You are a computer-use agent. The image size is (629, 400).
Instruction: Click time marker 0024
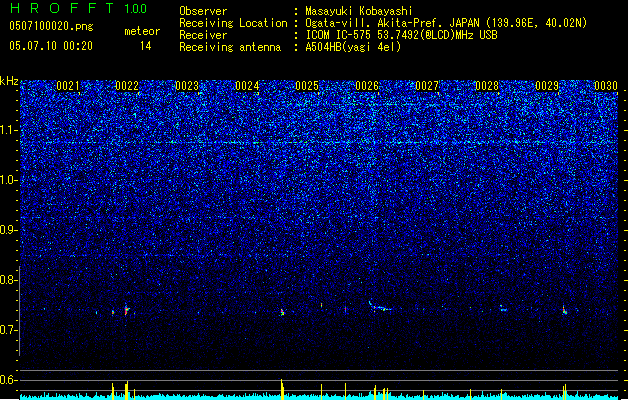click(x=247, y=86)
